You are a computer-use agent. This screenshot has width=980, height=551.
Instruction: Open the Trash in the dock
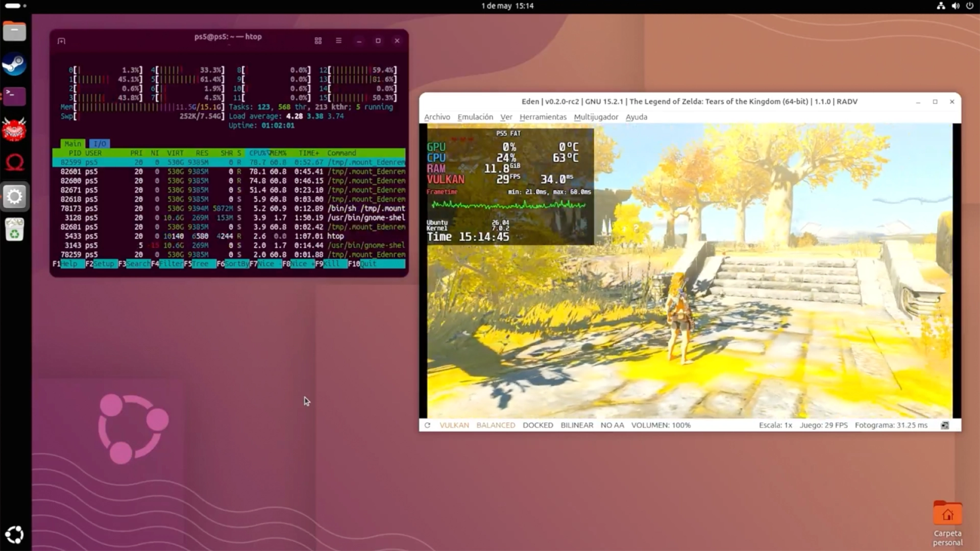coord(14,230)
